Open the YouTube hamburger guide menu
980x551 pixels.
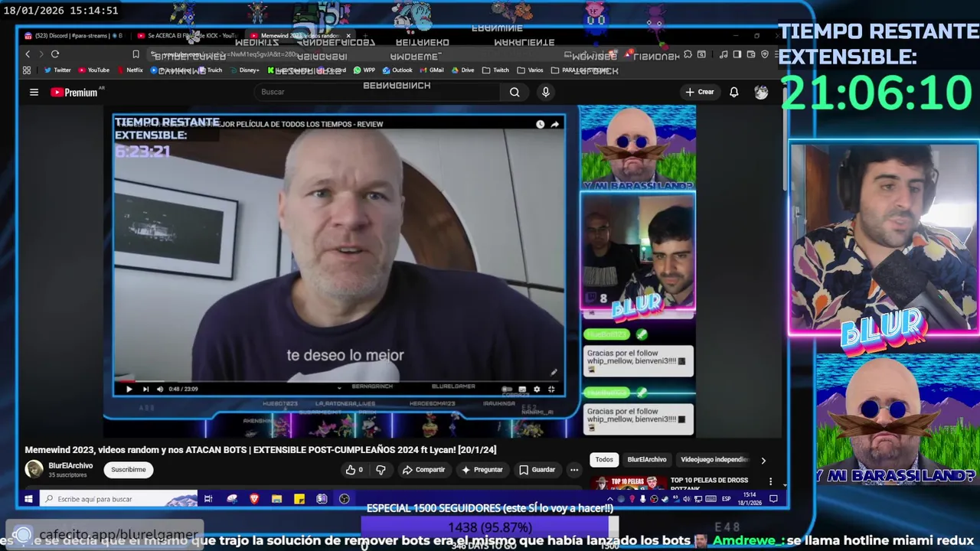[34, 92]
